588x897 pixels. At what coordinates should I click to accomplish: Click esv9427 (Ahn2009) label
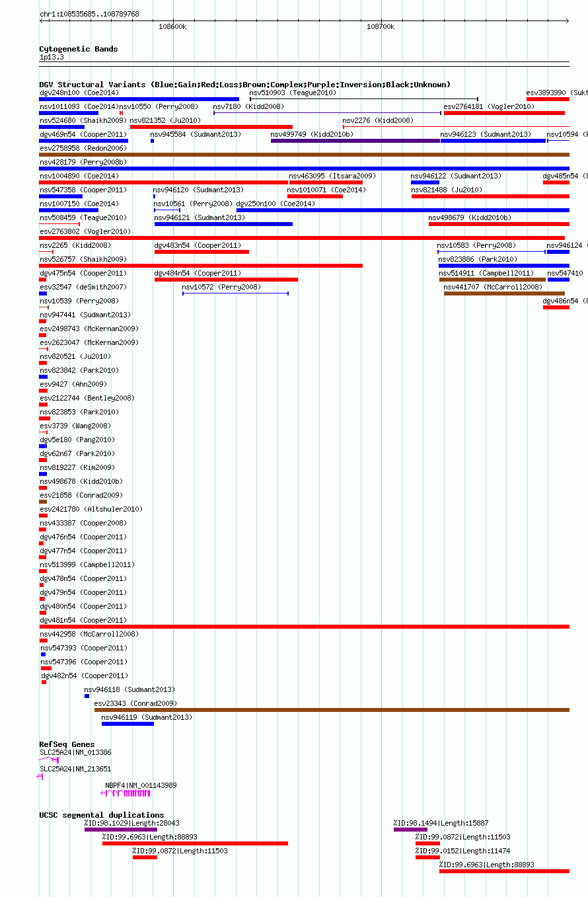click(73, 385)
